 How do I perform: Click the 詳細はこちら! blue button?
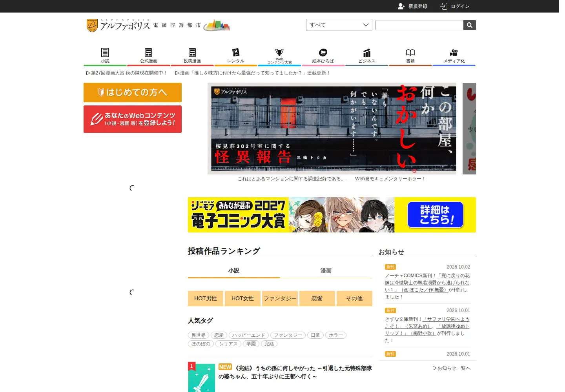pos(436,215)
